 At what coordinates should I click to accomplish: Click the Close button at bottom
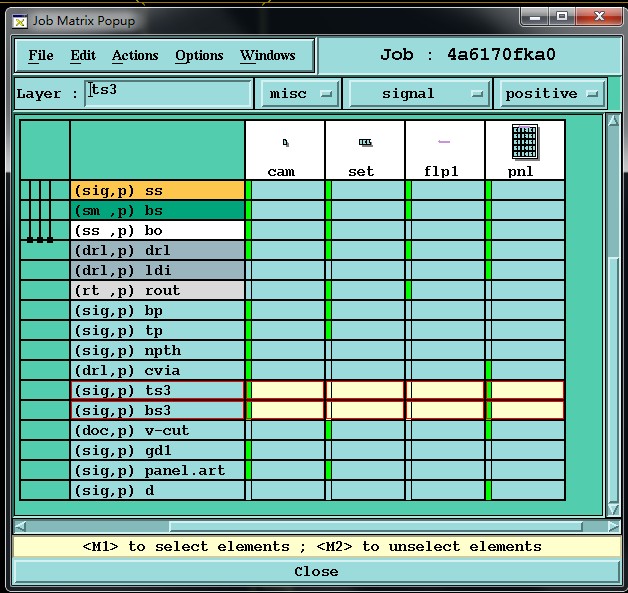tap(316, 572)
